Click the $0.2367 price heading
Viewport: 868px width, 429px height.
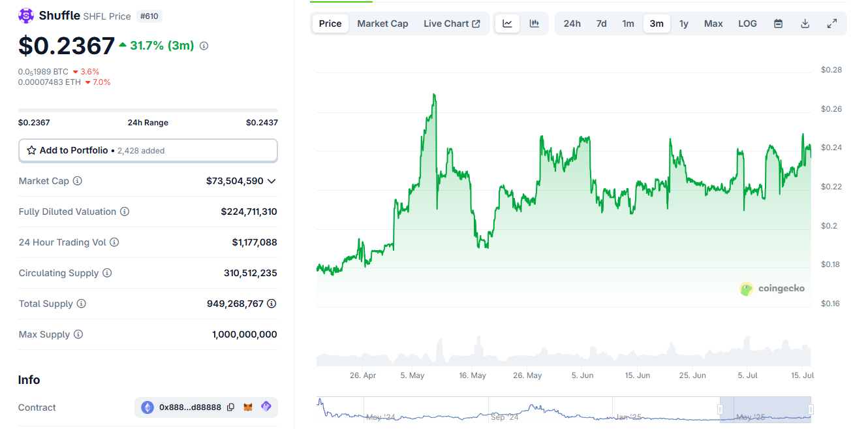point(67,46)
